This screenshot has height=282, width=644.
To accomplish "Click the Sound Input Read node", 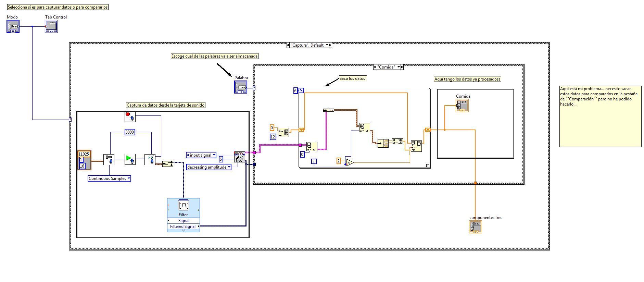I will coord(150,160).
